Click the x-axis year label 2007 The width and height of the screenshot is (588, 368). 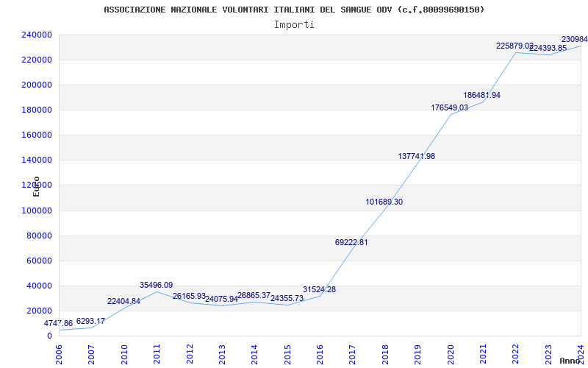[x=91, y=354]
